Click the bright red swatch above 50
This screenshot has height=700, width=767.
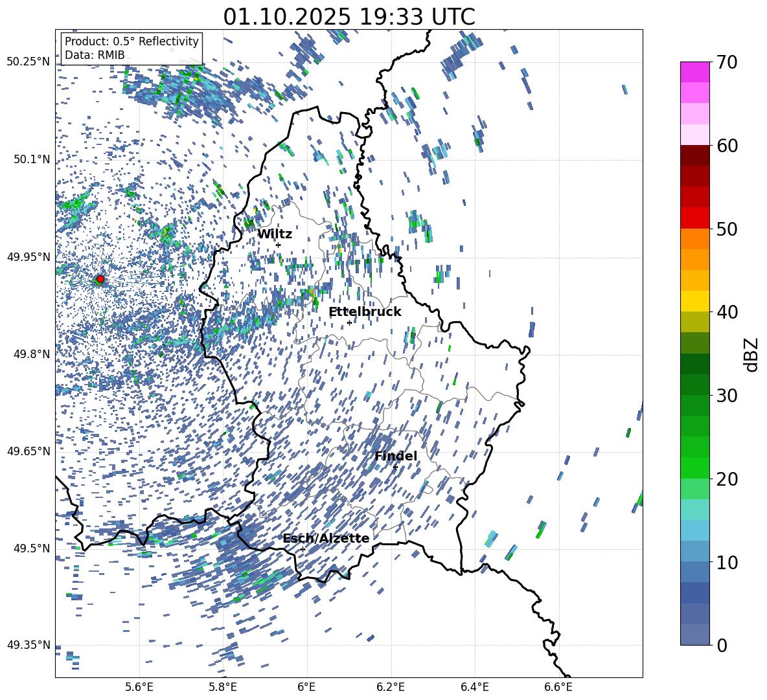pyautogui.click(x=695, y=218)
